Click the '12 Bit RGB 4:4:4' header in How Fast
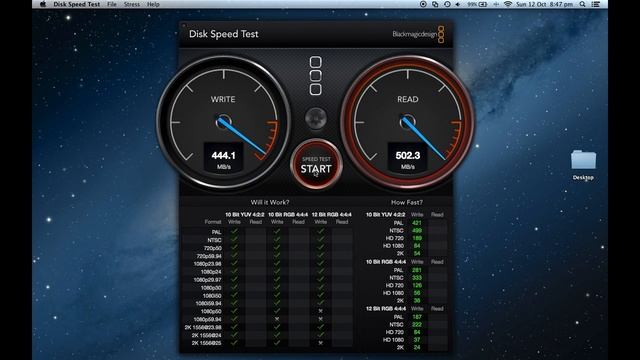This screenshot has height=360, width=640. pos(386,309)
